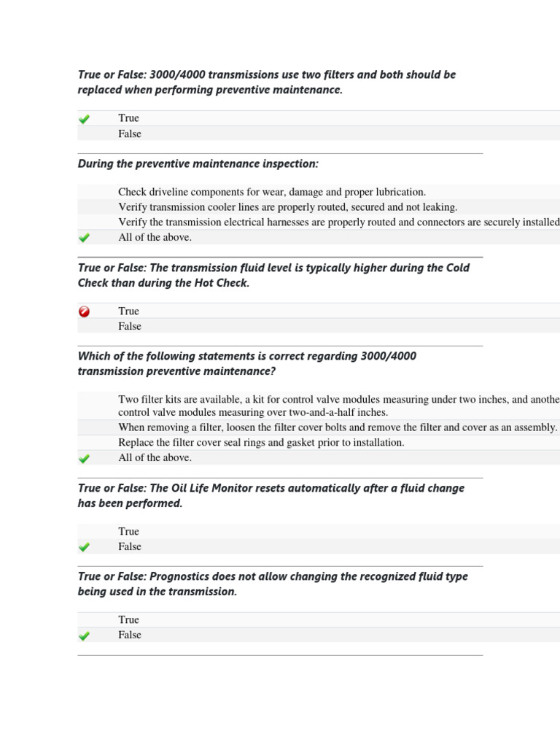Click red incorrect icon on Cold Check question

85,311
